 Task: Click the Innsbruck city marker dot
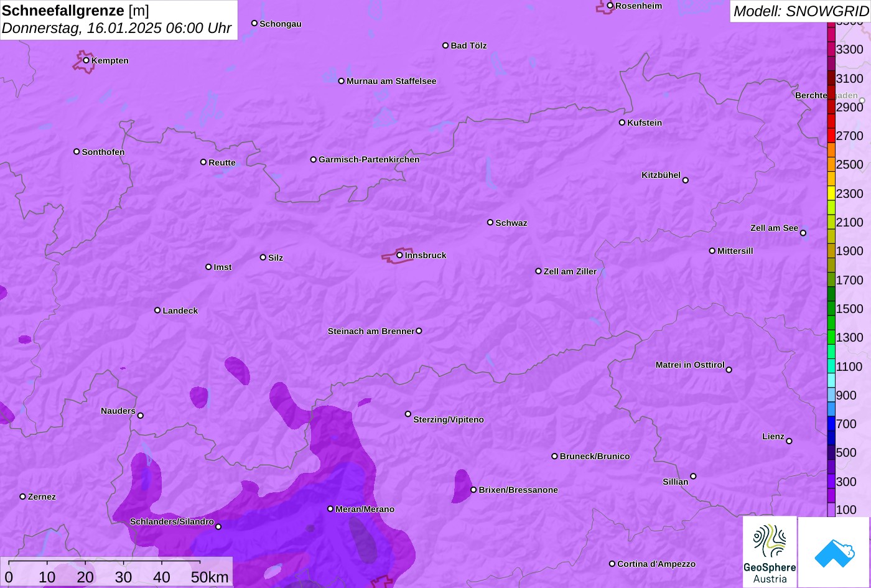tap(399, 255)
